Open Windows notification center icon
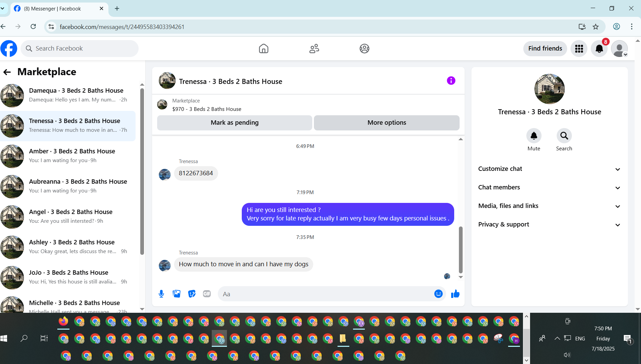 point(628,338)
